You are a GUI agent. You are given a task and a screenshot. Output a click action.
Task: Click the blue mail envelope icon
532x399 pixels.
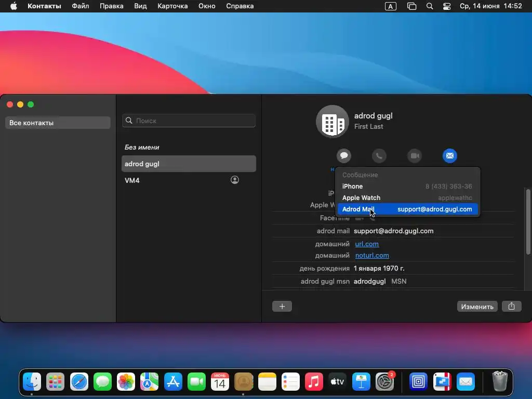(449, 156)
